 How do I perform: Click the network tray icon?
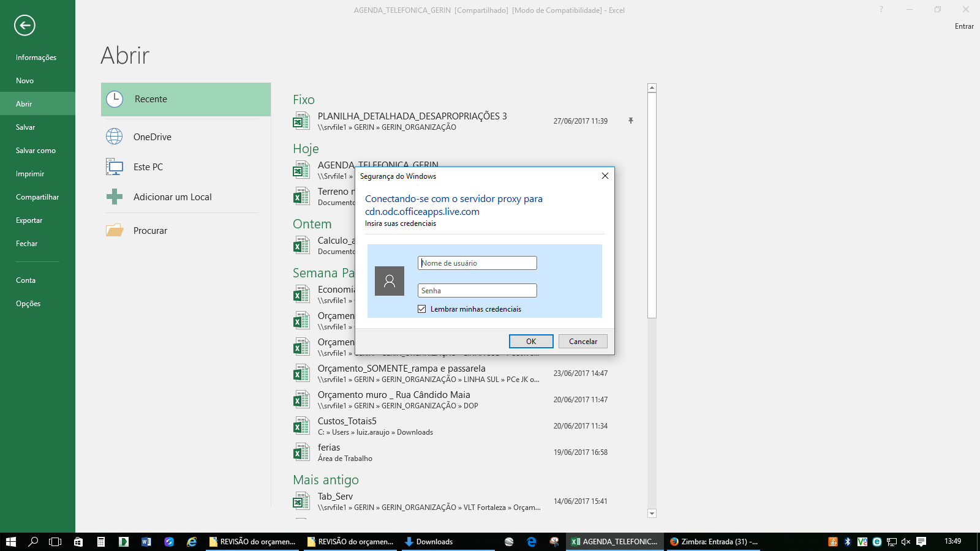coord(892,542)
